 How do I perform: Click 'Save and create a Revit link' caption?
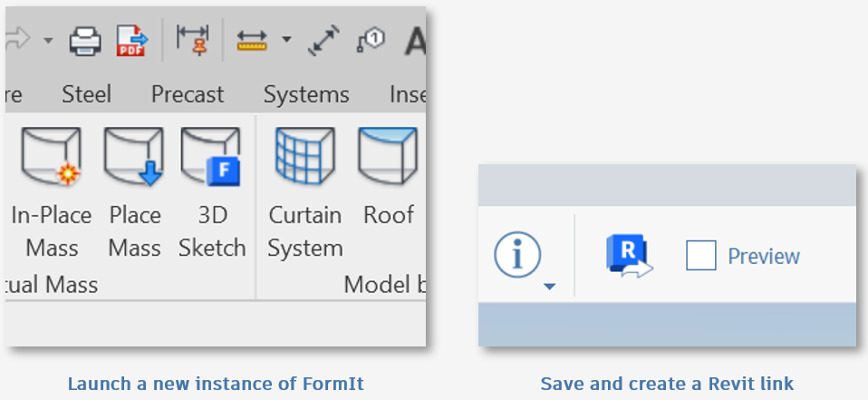click(667, 384)
